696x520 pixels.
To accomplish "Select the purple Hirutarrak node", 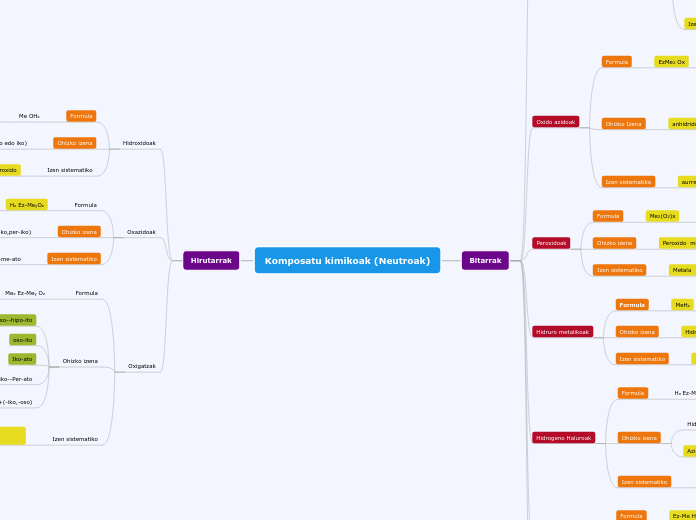I will click(x=211, y=260).
